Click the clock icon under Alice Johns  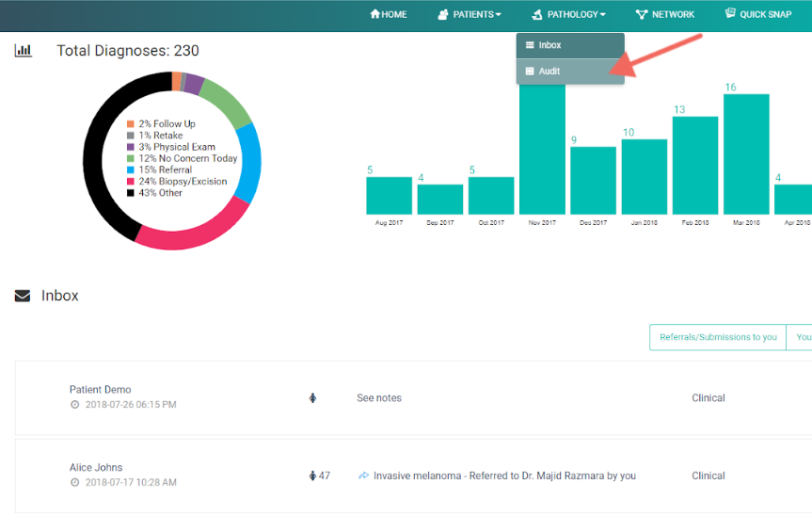pos(75,482)
